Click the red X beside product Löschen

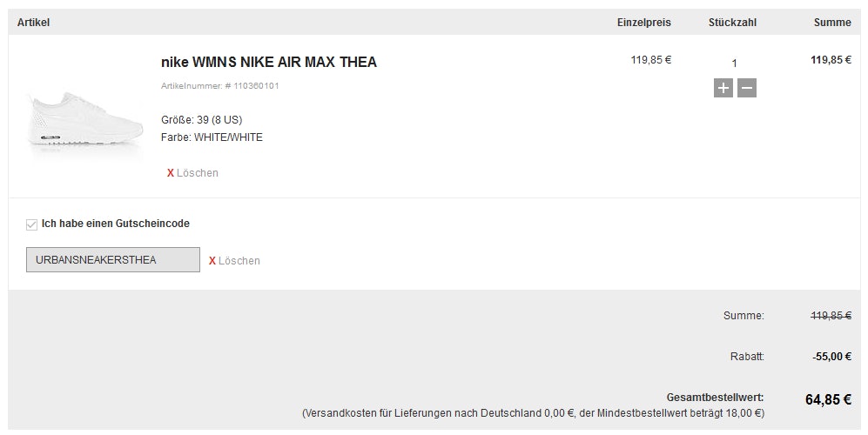[171, 173]
